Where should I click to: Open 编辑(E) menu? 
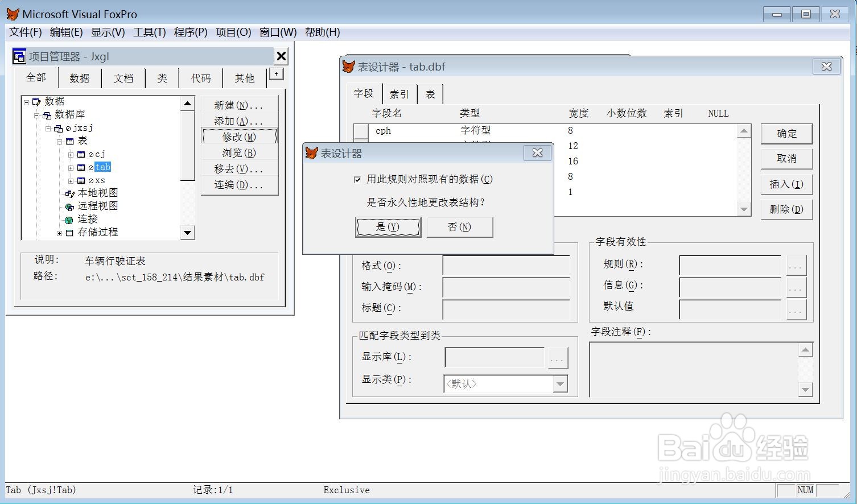pos(67,32)
